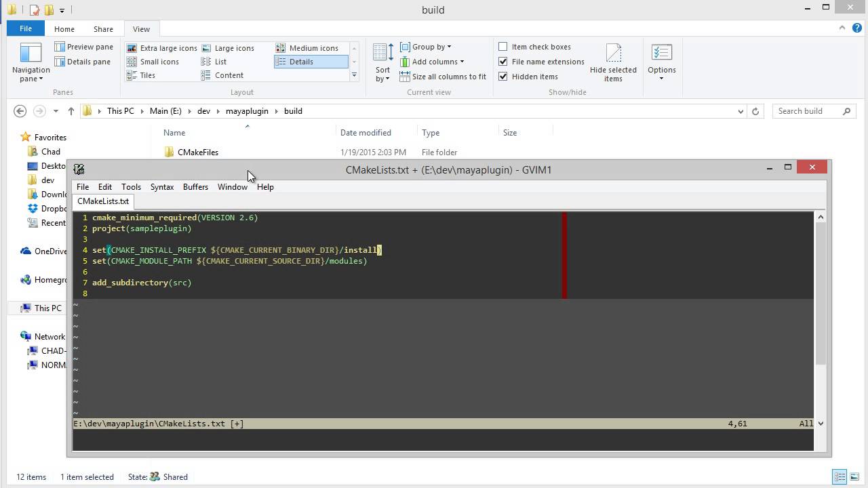
Task: Click the Search build input field
Action: (808, 111)
